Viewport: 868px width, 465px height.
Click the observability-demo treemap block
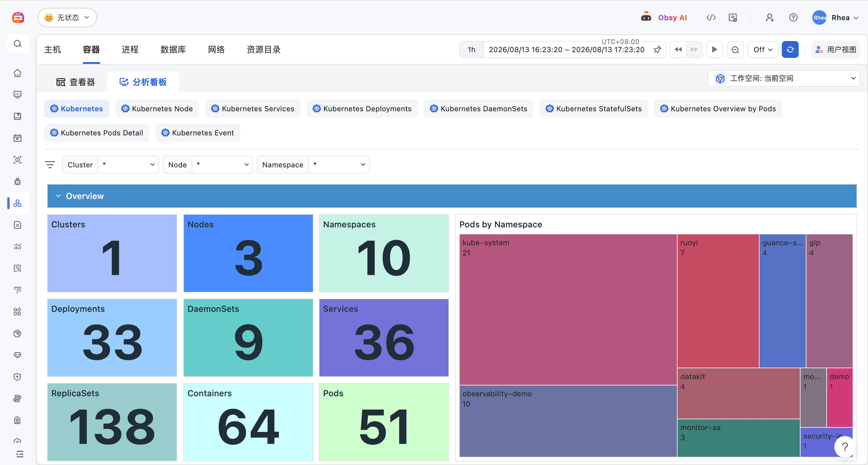(x=568, y=421)
